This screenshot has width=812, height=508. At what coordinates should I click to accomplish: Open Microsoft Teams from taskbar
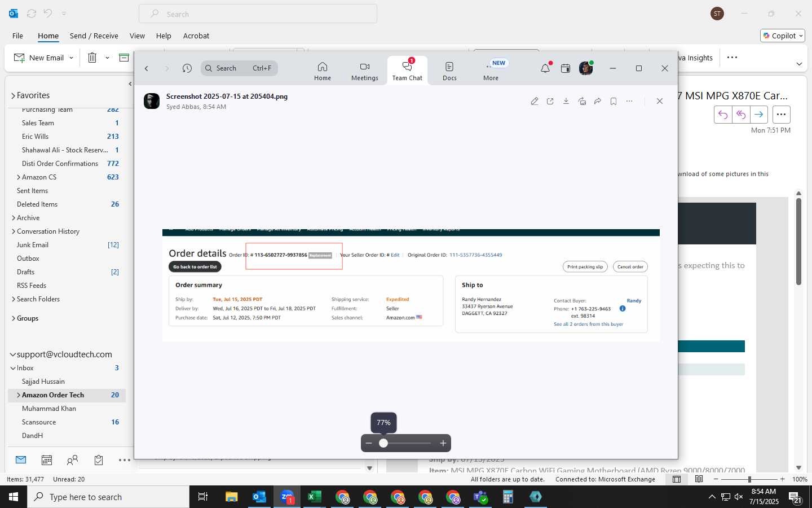click(x=480, y=497)
